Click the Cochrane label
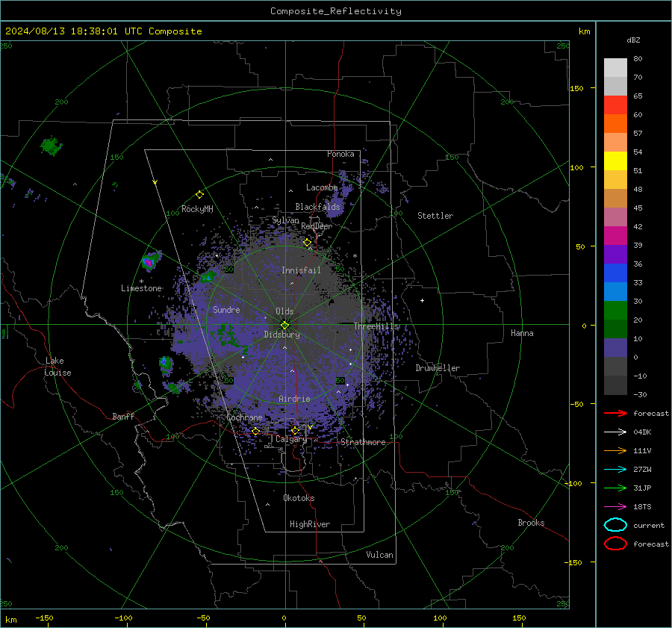The width and height of the screenshot is (672, 628). [244, 417]
